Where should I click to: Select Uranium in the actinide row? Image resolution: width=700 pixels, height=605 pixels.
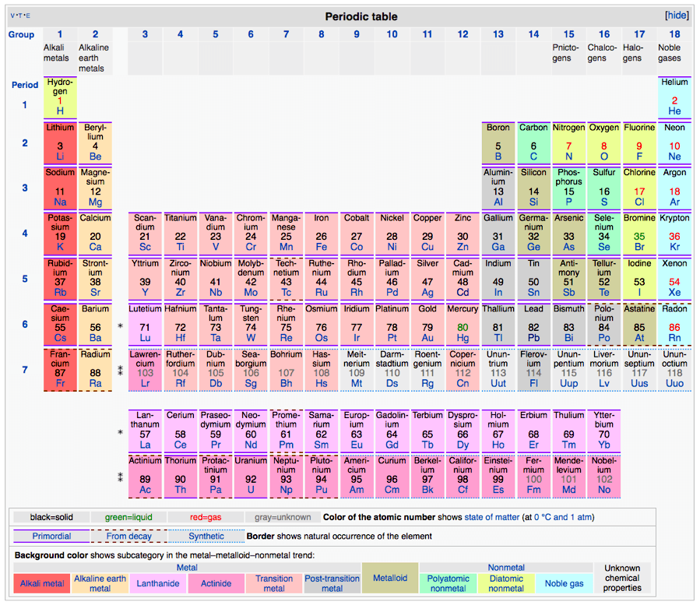(251, 475)
